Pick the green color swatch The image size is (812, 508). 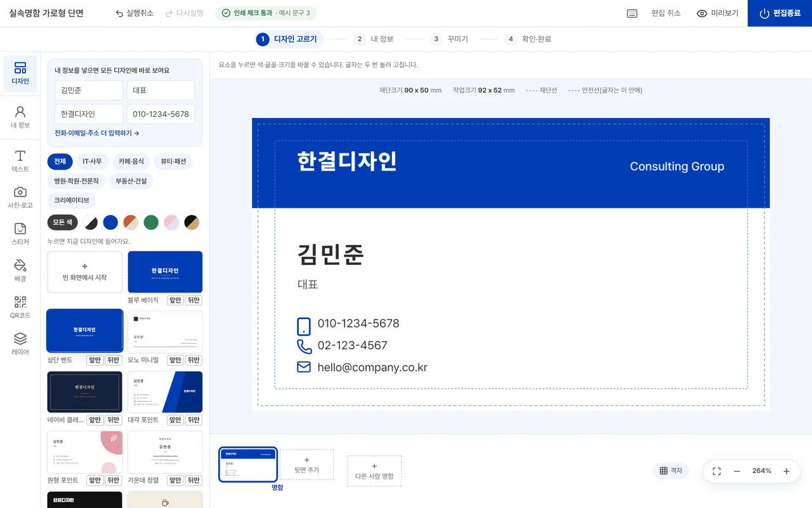click(151, 222)
